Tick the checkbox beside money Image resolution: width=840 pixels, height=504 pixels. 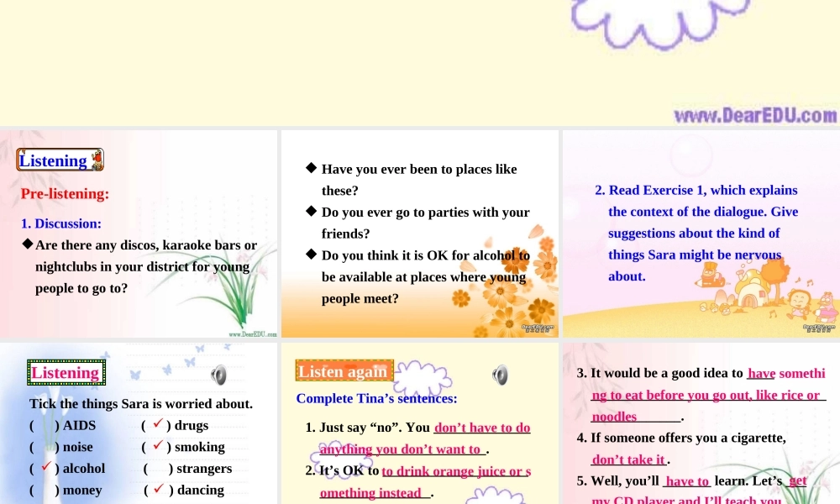click(x=45, y=490)
